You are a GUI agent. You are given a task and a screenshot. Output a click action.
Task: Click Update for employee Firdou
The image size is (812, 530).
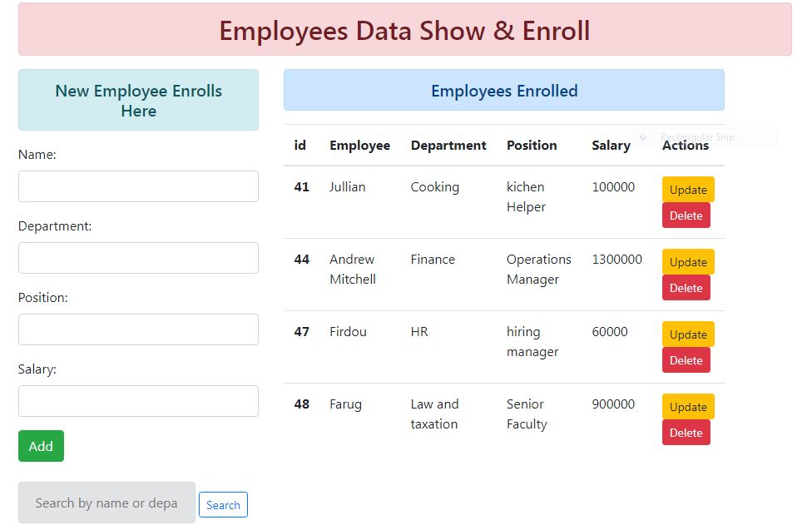[687, 334]
